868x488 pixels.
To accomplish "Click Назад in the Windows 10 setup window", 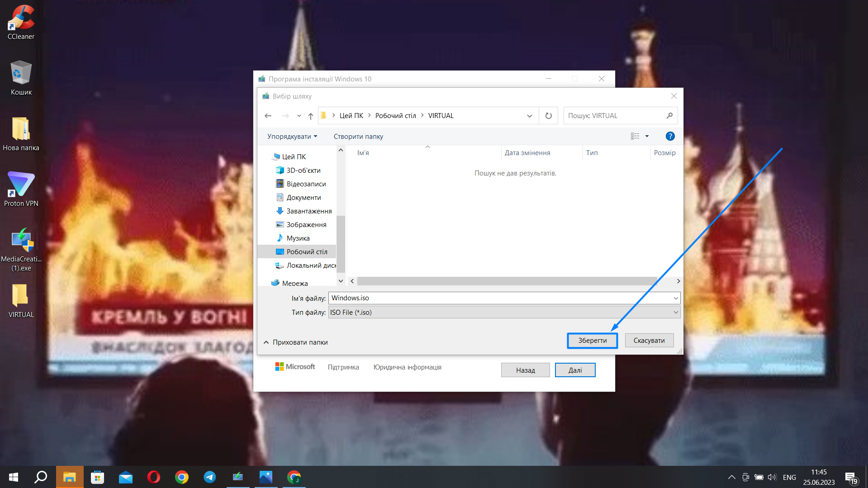I will pos(526,370).
